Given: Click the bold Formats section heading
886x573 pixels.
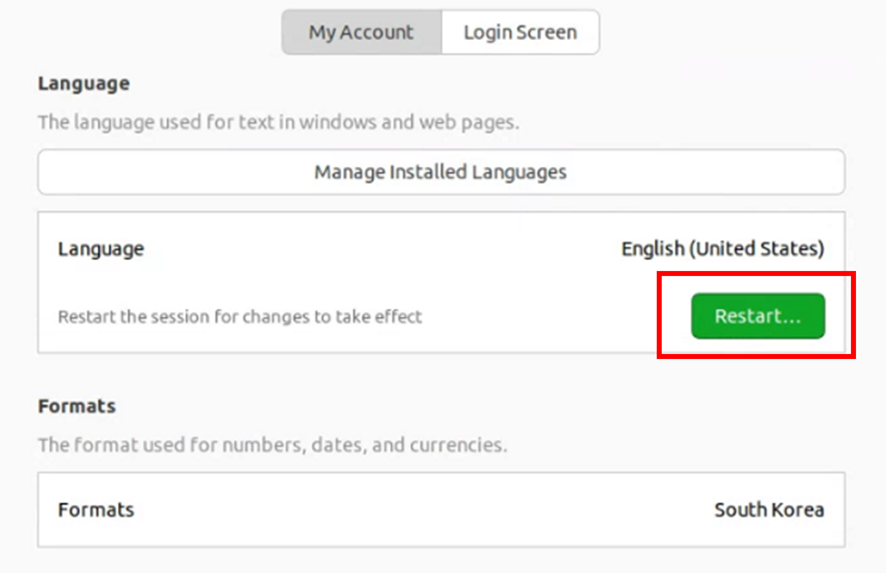Looking at the screenshot, I should 77,406.
